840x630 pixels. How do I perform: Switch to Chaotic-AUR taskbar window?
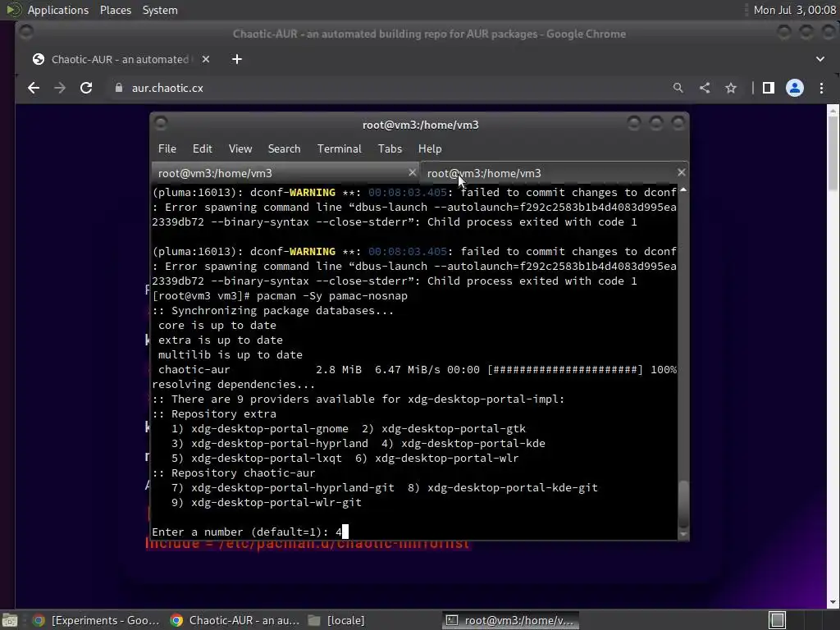pyautogui.click(x=235, y=620)
